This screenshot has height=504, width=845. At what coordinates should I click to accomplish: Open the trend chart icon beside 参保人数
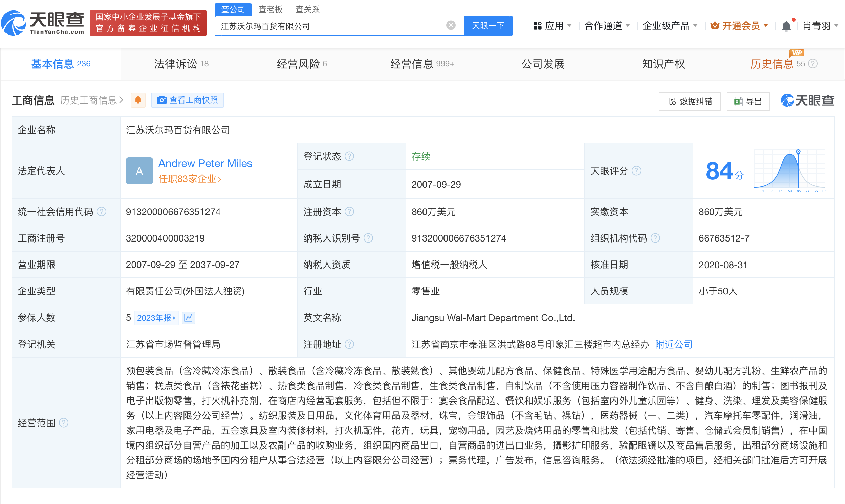189,318
